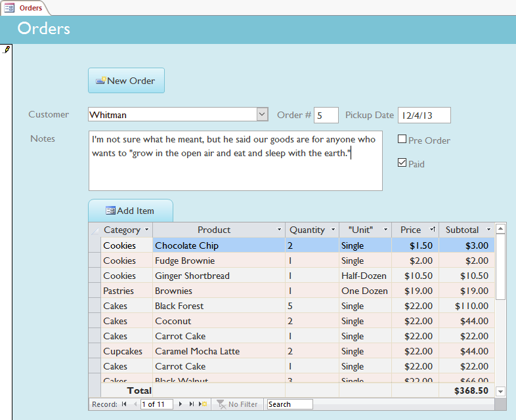Open the Subtotal column dropdown arrow
Screen dimensions: 516x420
click(488, 230)
